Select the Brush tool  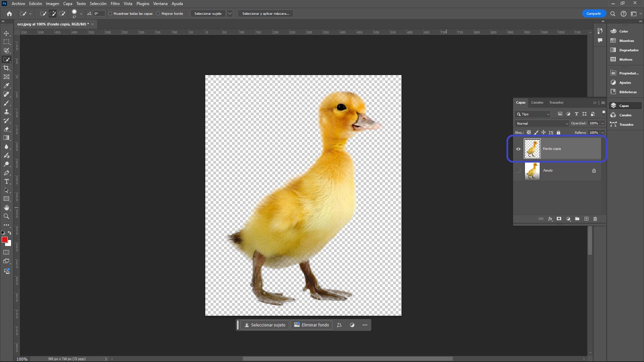click(6, 103)
